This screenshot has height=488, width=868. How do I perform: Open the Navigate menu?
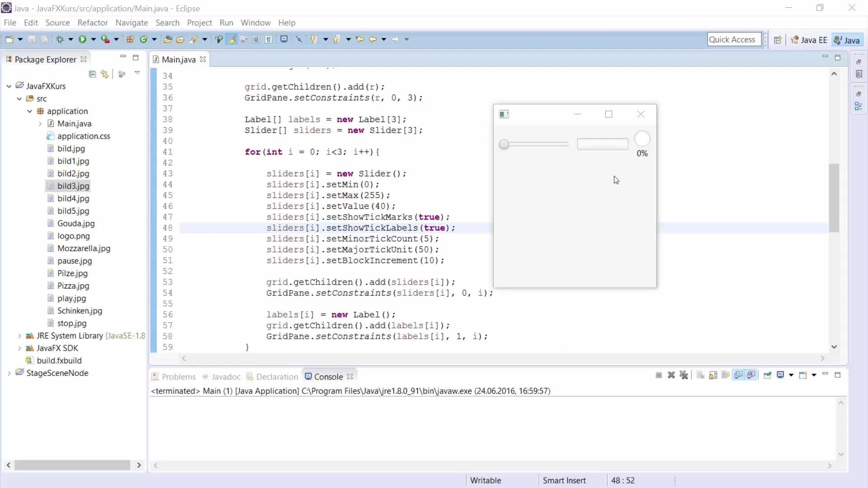(132, 23)
